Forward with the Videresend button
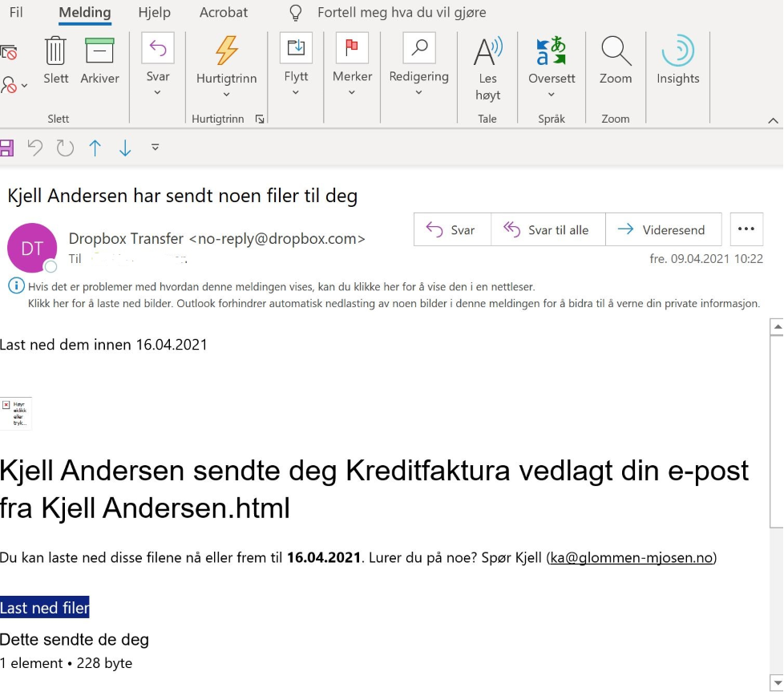Screen dimensions: 784x692 [663, 229]
